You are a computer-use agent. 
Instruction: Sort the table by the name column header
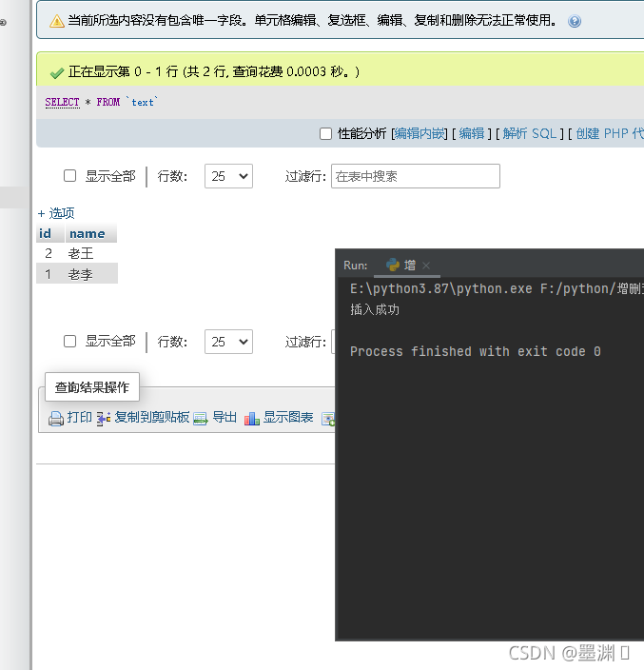tap(87, 233)
